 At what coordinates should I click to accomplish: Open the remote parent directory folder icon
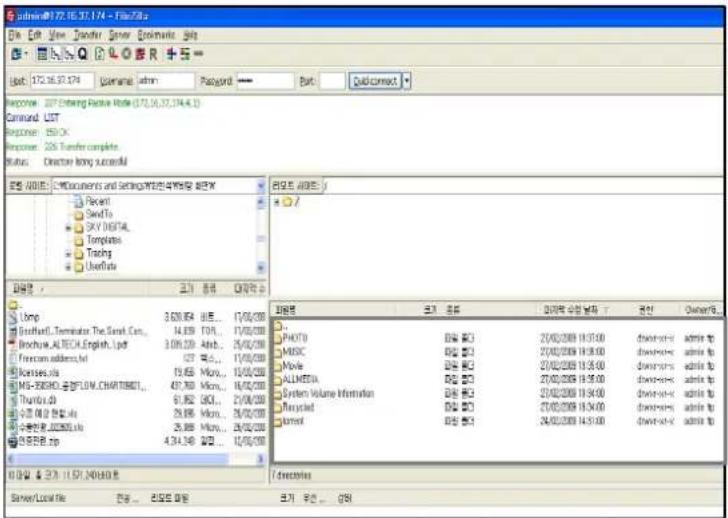278,325
